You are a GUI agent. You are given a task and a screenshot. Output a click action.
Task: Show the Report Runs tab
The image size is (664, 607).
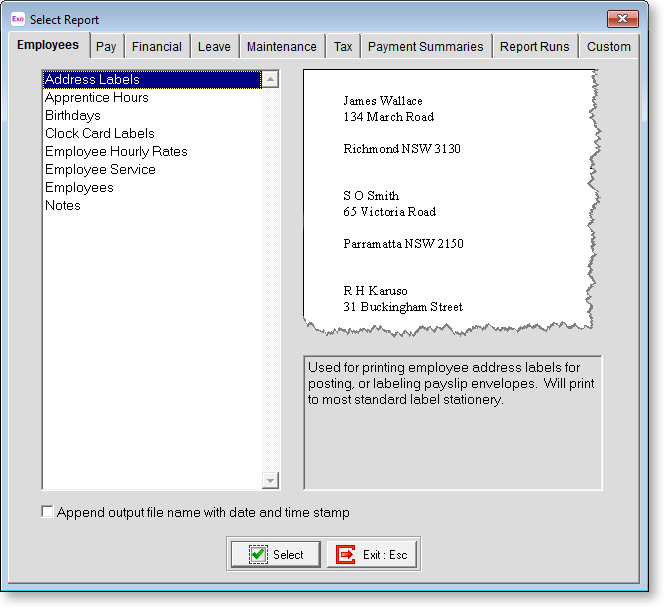(x=534, y=46)
